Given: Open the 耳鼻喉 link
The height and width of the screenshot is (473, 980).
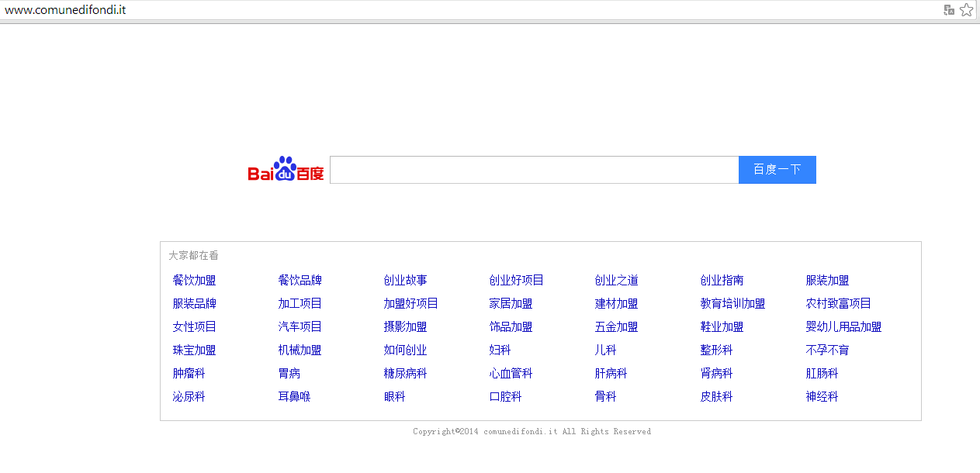Looking at the screenshot, I should pyautogui.click(x=295, y=397).
